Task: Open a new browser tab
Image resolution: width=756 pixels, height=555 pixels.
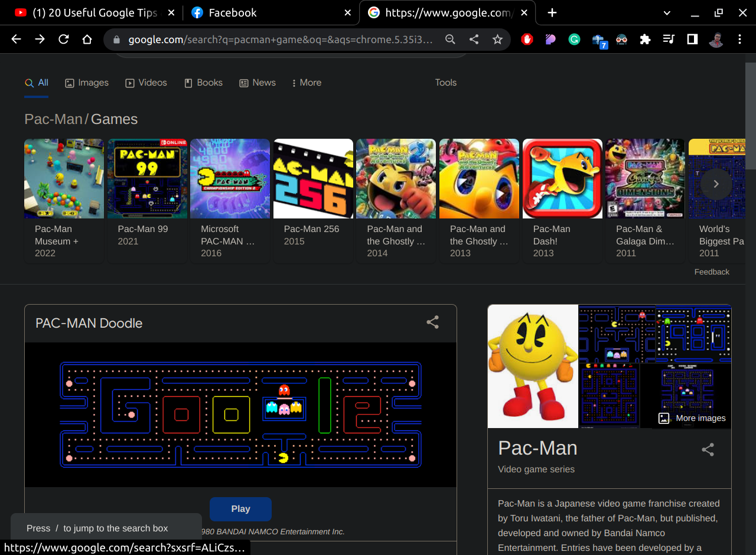Action: (x=552, y=12)
